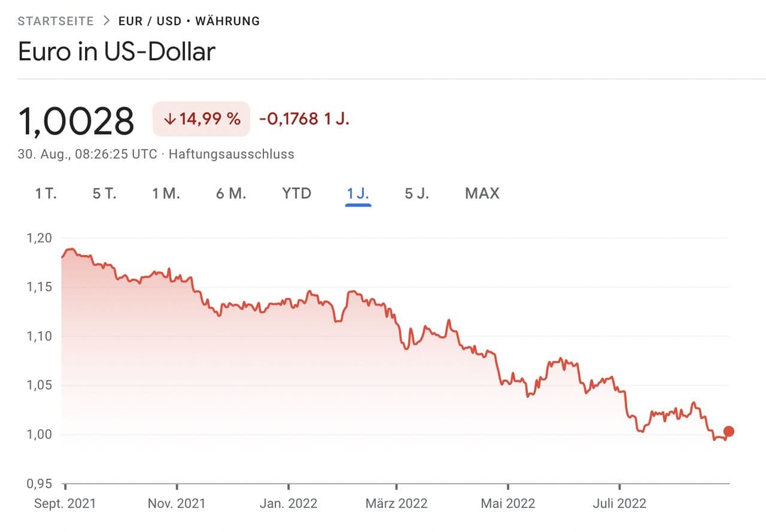Click the down-arrow 14,99 % change badge

pyautogui.click(x=201, y=118)
